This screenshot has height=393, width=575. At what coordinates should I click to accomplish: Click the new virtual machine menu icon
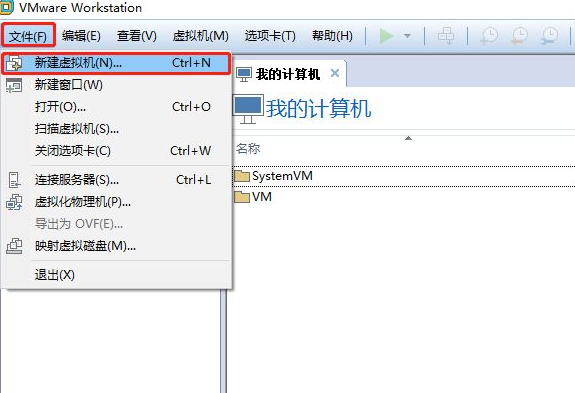[x=14, y=63]
